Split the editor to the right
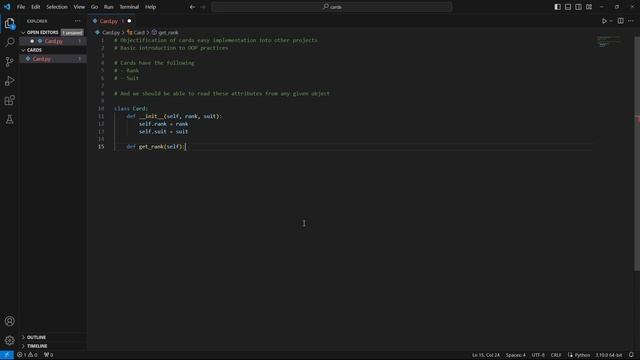The height and width of the screenshot is (360, 640). point(620,21)
